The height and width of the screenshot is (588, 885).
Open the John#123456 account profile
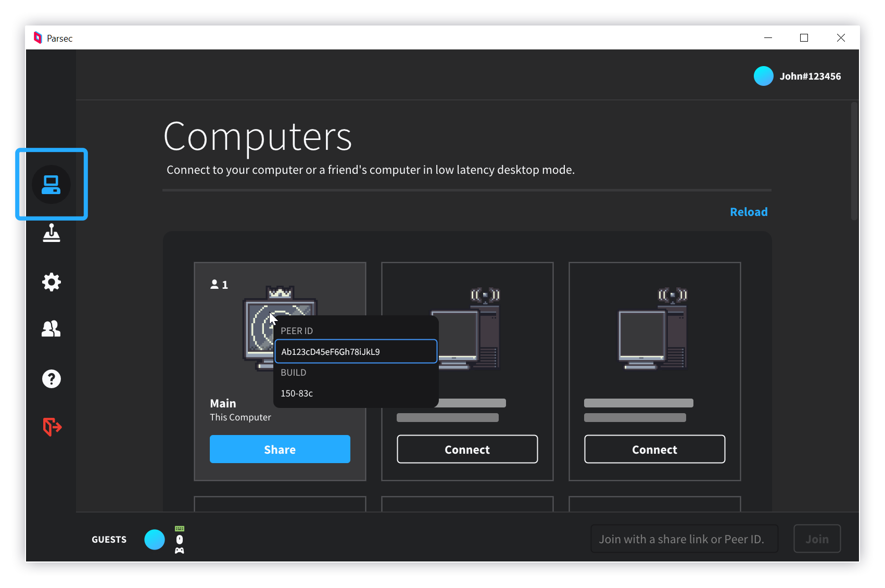click(797, 76)
